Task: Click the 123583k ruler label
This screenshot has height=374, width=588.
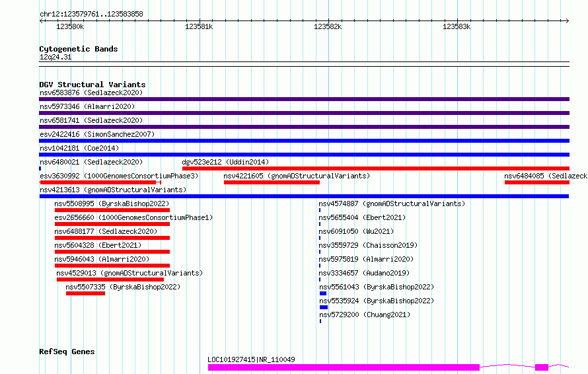Action: pyautogui.click(x=457, y=26)
